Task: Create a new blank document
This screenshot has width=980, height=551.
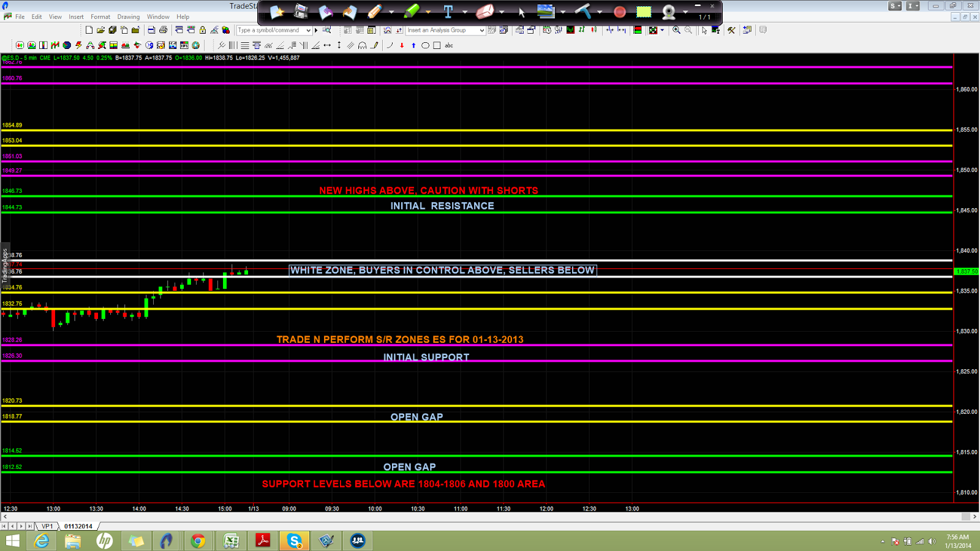Action: click(x=89, y=30)
